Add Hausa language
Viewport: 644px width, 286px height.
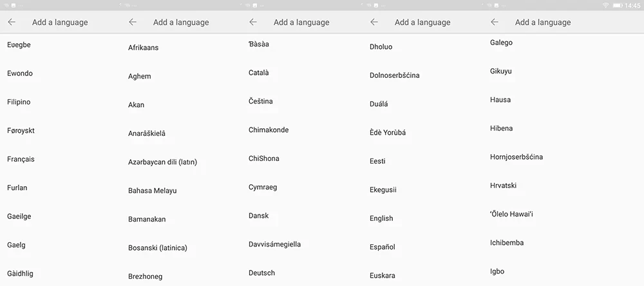[x=500, y=99]
